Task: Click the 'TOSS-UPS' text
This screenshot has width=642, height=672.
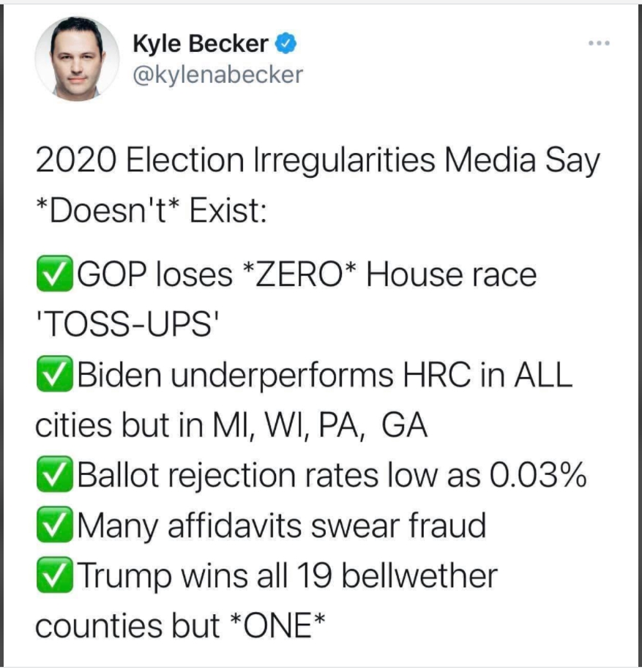Action: pyautogui.click(x=122, y=326)
